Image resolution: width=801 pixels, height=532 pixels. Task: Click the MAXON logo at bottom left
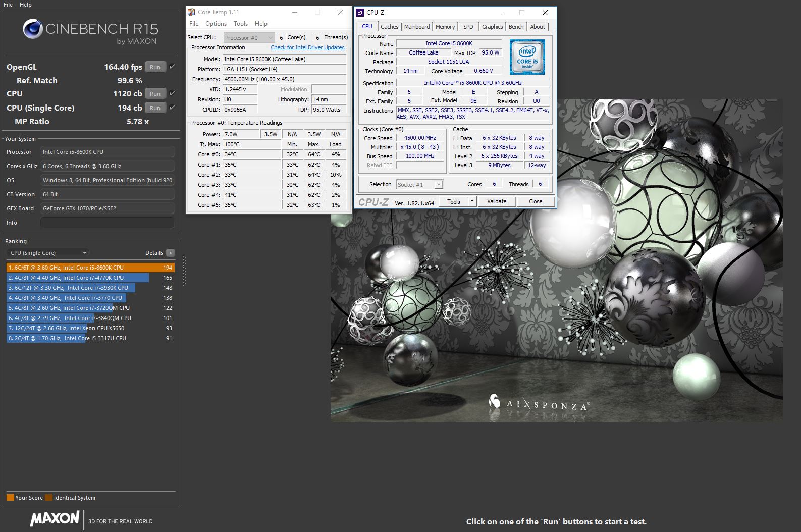(55, 519)
